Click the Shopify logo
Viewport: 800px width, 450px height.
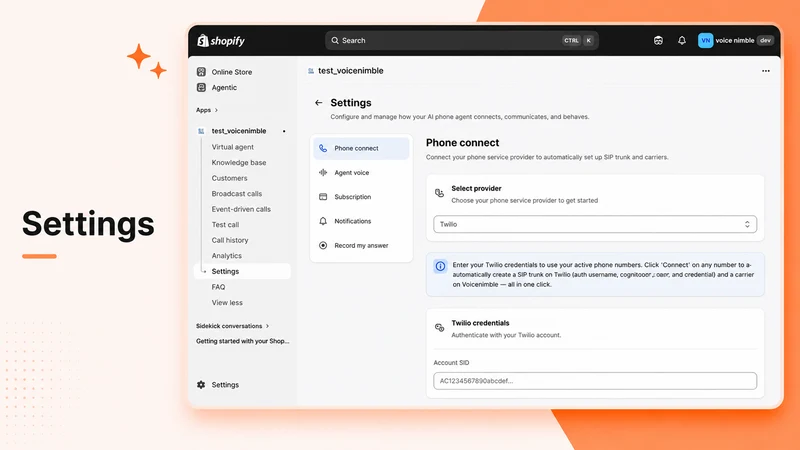221,40
